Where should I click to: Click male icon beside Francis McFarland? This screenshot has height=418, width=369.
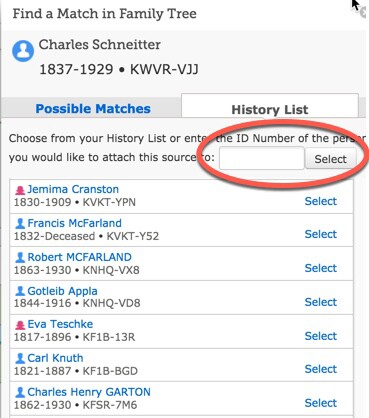(x=20, y=223)
